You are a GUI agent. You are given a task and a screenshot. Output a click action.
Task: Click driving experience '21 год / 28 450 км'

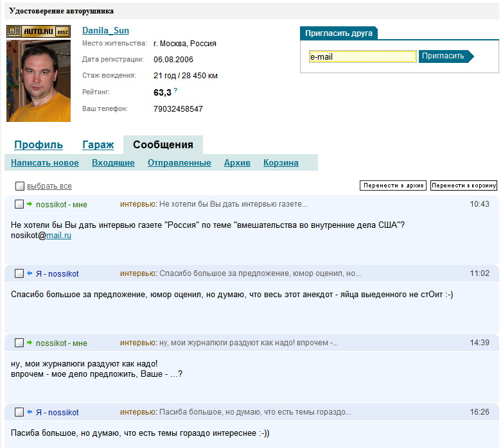click(186, 76)
